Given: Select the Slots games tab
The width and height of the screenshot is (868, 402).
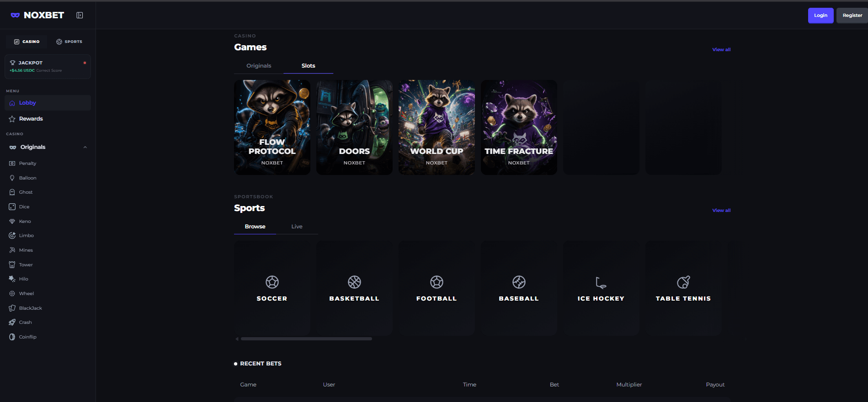Looking at the screenshot, I should (308, 66).
